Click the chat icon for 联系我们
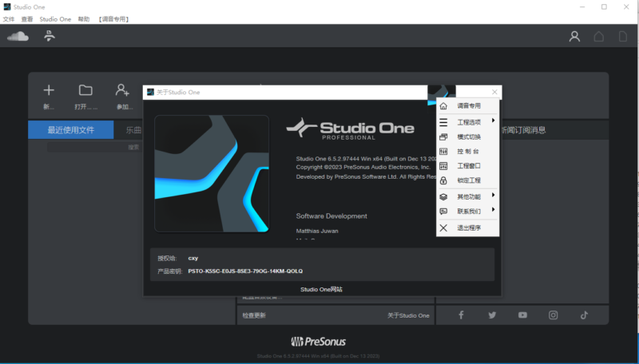Screen dimensions: 639x364 pos(443,212)
